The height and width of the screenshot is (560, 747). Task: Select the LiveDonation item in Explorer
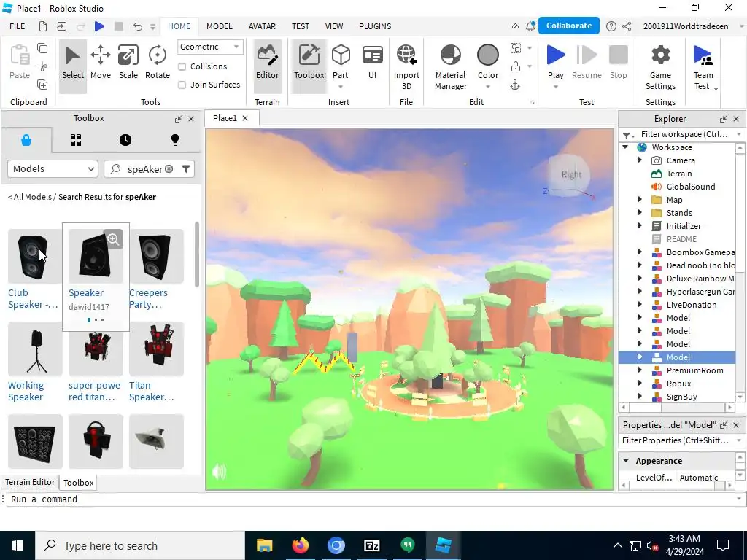pos(692,305)
